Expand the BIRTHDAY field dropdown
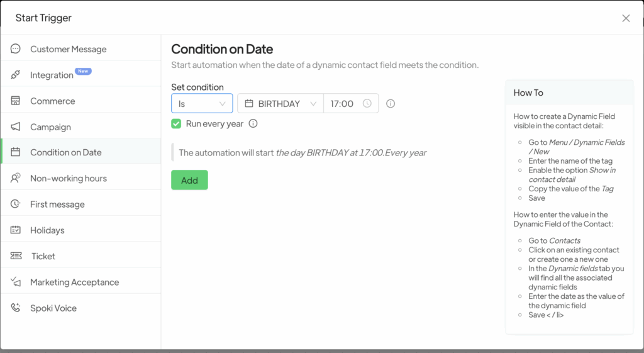This screenshot has height=353, width=644. click(x=280, y=104)
